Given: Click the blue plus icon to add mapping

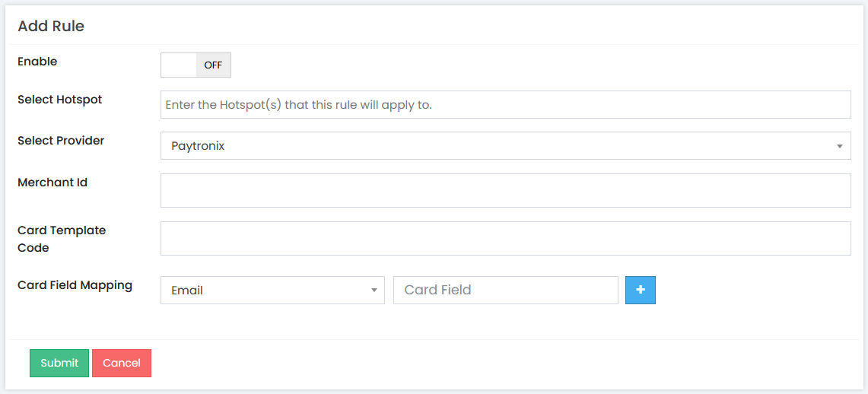Looking at the screenshot, I should coord(641,290).
